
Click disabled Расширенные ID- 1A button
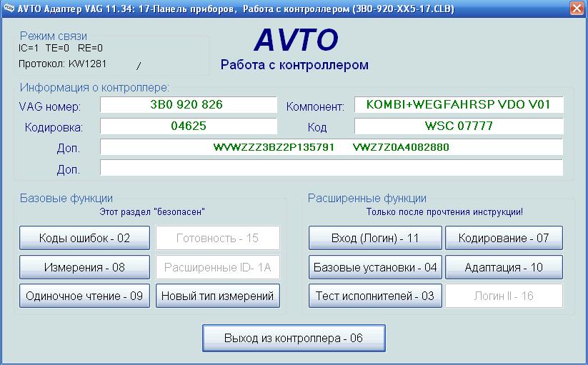point(217,267)
